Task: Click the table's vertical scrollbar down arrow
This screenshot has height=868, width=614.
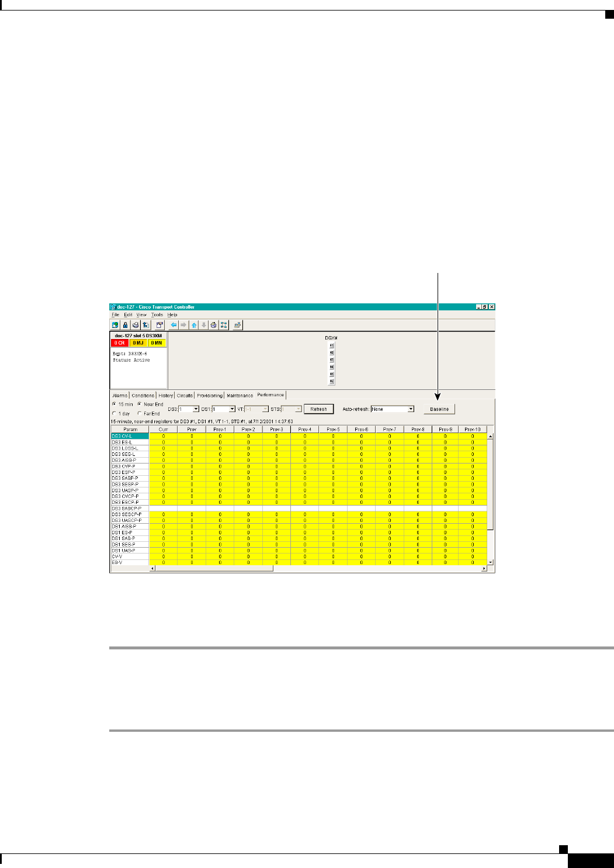Action: coord(491,562)
